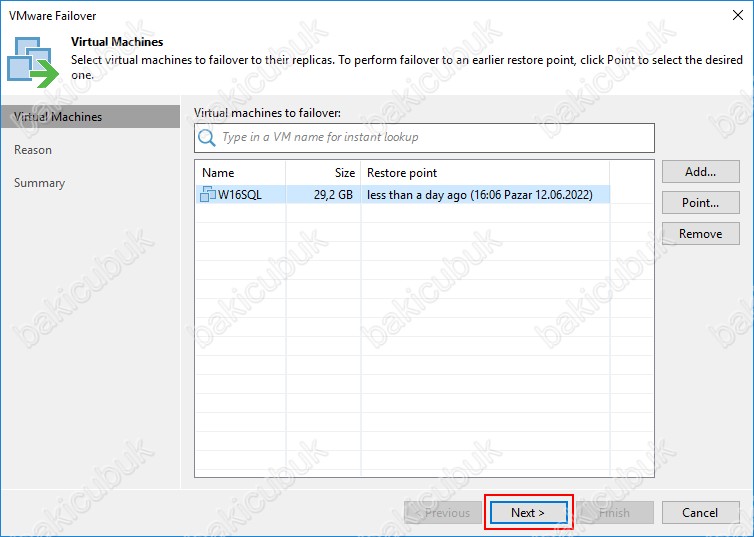Click the 29,2 GB size cell
The image size is (754, 537).
[x=323, y=195]
